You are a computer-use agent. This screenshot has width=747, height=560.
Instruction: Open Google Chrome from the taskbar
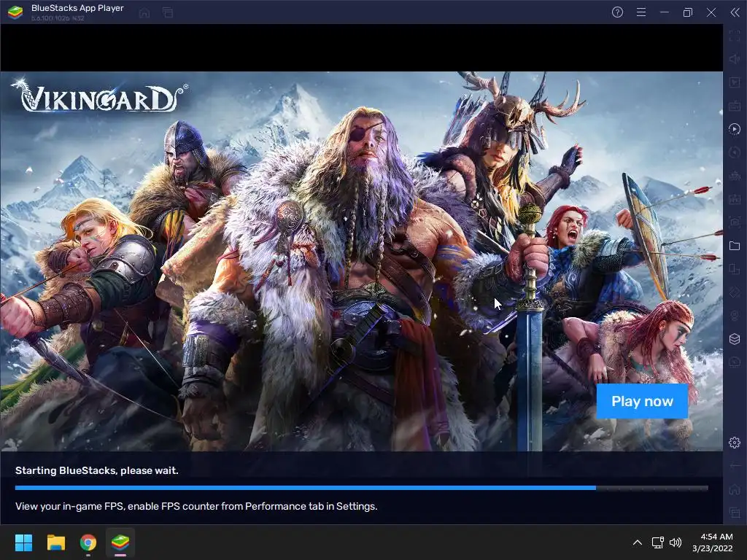88,542
